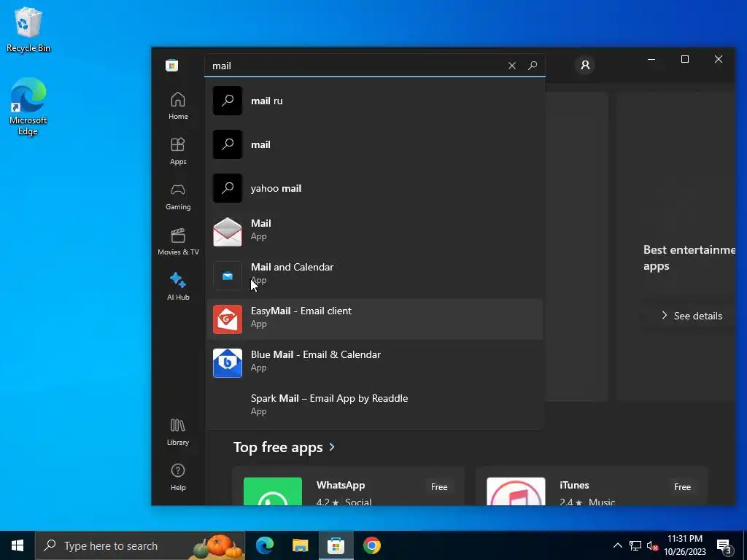This screenshot has width=747, height=560.
Task: Open Blue Mail - Email & Calendar suggestion
Action: [x=375, y=363]
